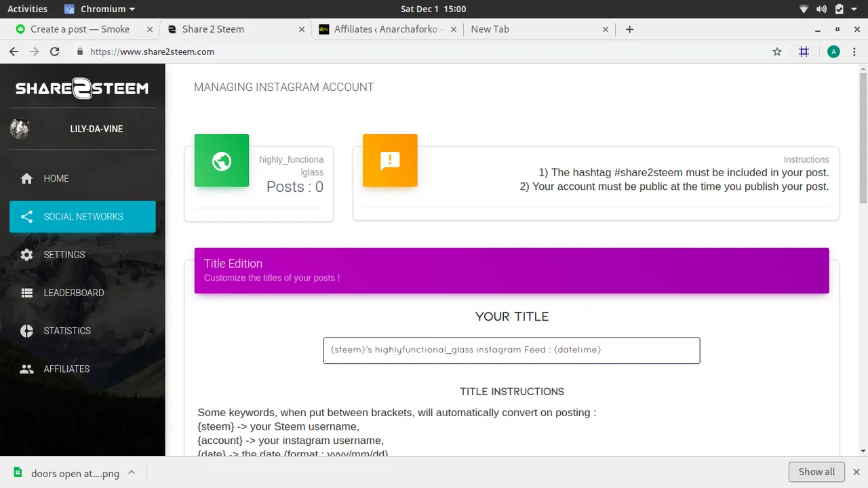The width and height of the screenshot is (868, 488).
Task: Click the LILY-DA-VINE username
Action: pyautogui.click(x=96, y=129)
